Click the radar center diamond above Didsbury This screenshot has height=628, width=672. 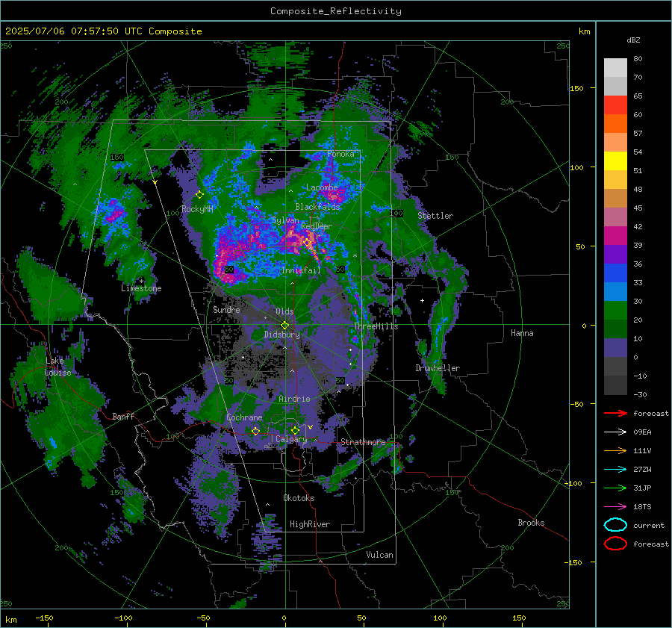click(284, 326)
